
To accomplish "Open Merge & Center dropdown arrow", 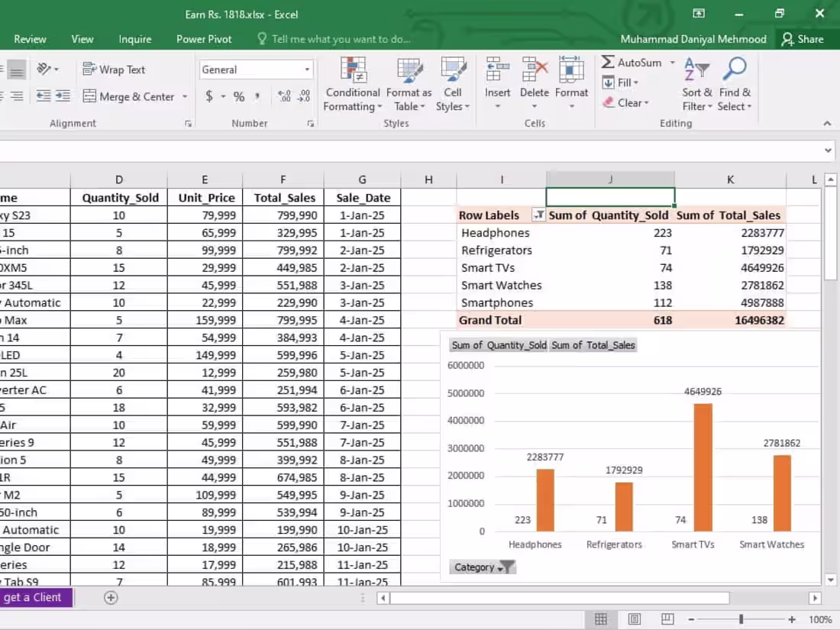I will (x=185, y=96).
